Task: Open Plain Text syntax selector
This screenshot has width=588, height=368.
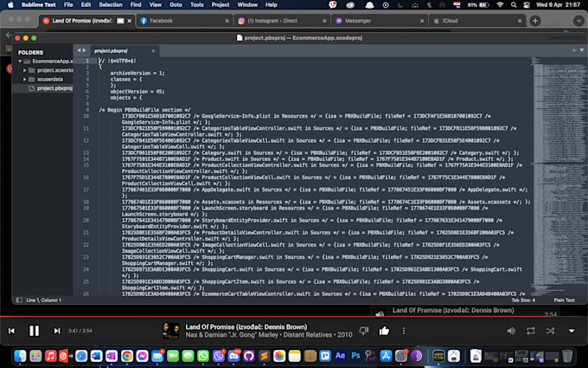Action: coord(564,300)
